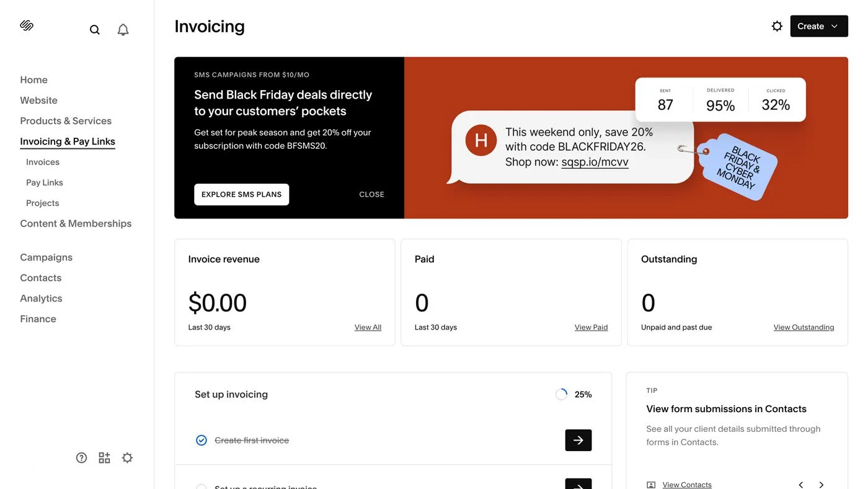Open Invoices sub-item
868x489 pixels.
[x=43, y=162]
